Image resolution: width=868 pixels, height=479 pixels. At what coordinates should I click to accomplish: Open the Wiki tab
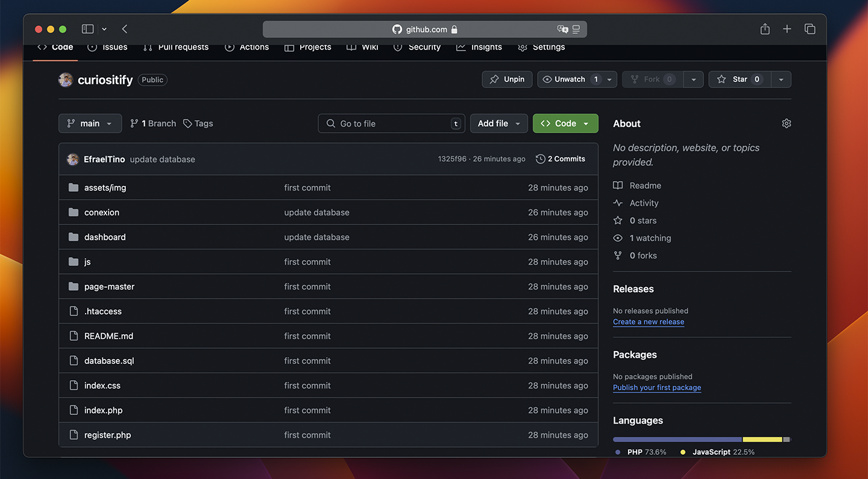tap(363, 47)
